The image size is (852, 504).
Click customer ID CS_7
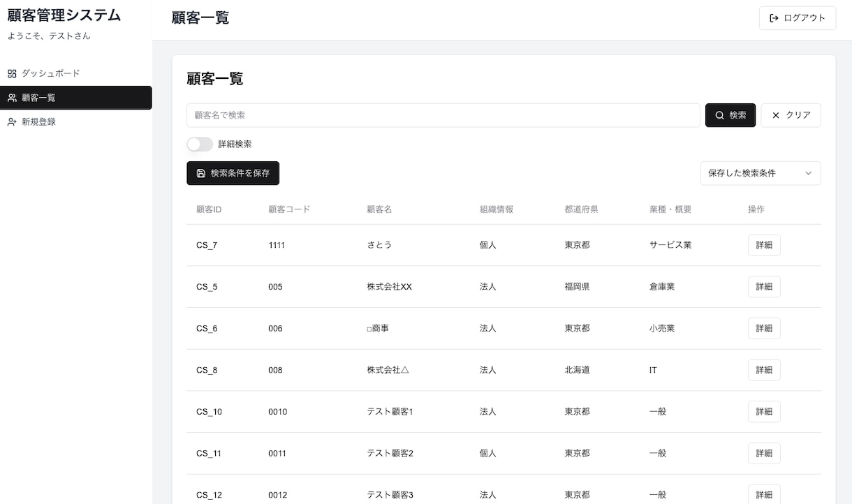(x=207, y=245)
